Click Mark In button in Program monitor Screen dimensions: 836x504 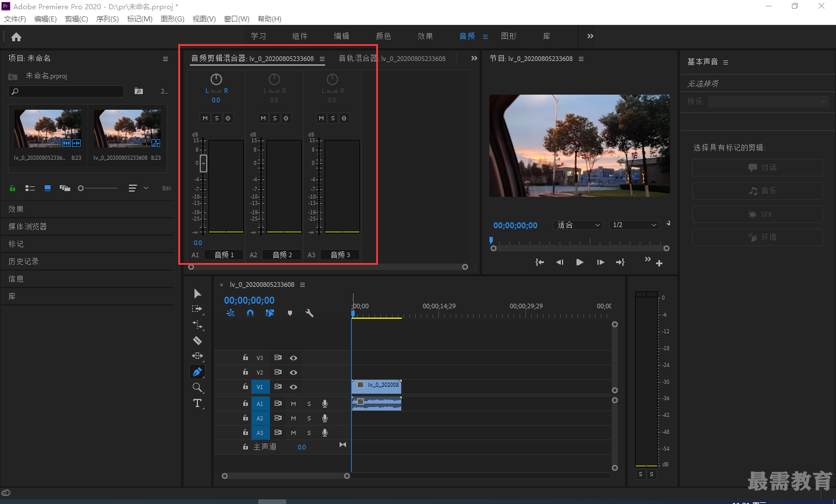coord(540,262)
